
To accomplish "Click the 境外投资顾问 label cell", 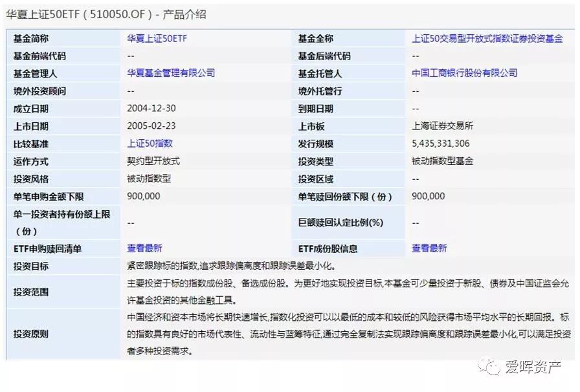I will click(63, 91).
